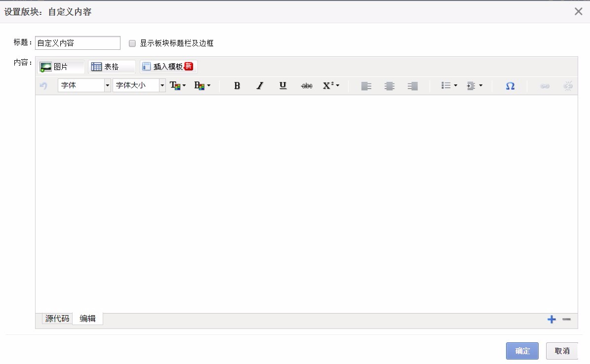590x364 pixels.
Task: Apply bold formatting with the B icon
Action: coord(237,85)
